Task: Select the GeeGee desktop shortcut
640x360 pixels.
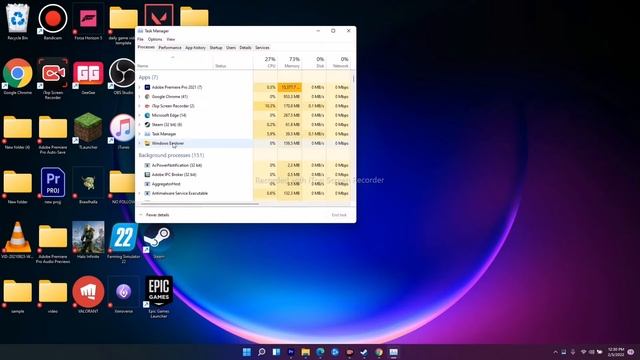Action: point(88,77)
